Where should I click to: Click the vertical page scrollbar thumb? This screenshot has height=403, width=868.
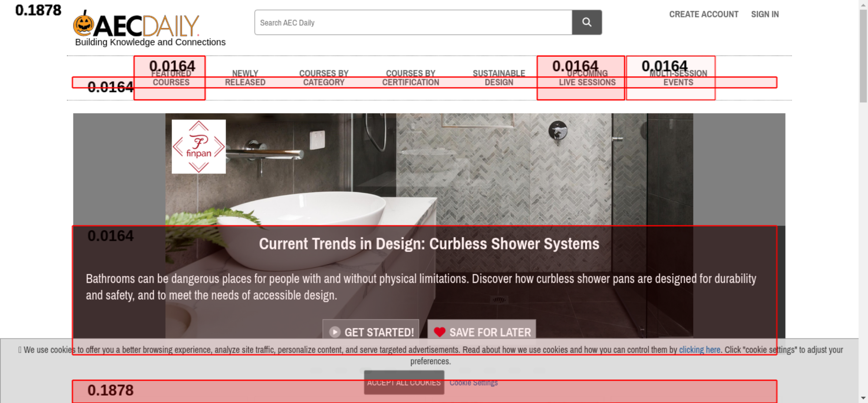point(863,56)
